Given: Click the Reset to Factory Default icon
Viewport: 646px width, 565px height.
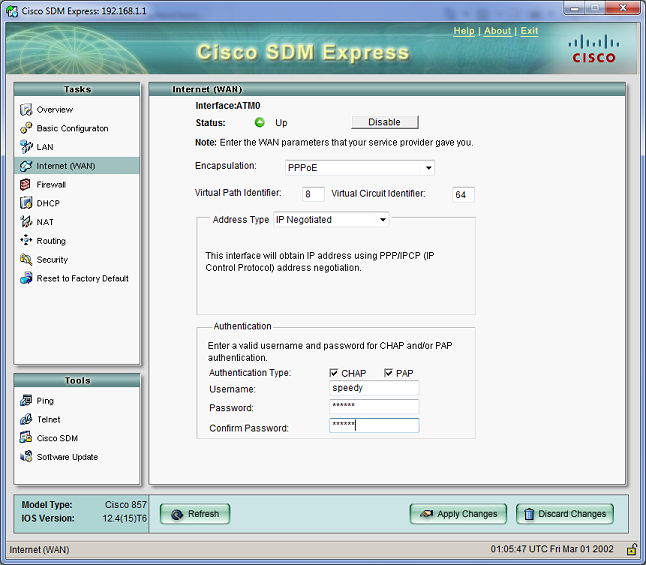Looking at the screenshot, I should click(26, 278).
